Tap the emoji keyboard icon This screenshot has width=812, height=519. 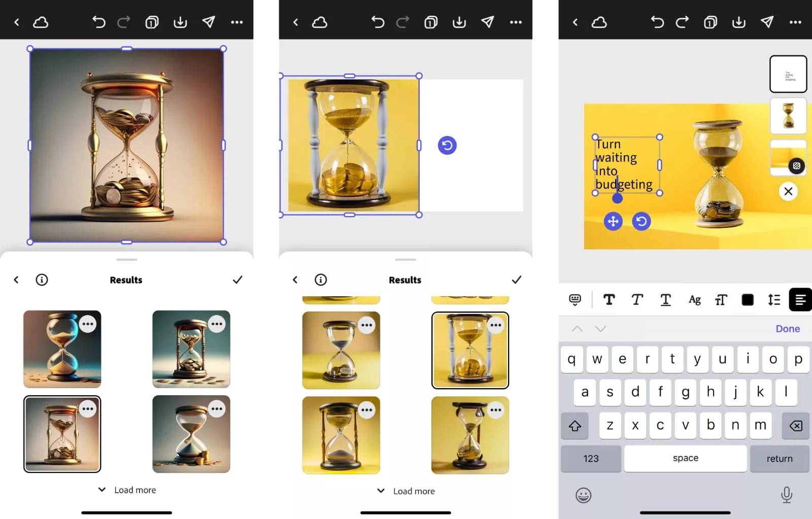584,495
